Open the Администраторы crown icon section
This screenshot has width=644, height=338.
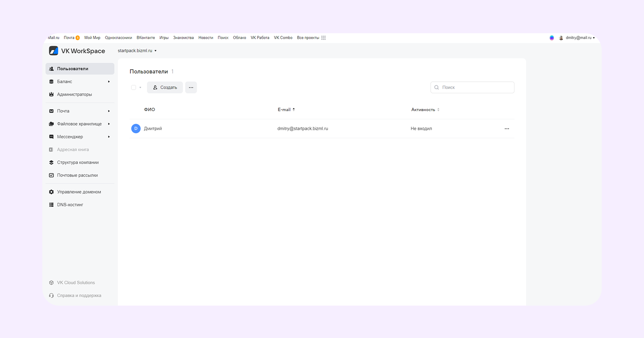tap(51, 94)
